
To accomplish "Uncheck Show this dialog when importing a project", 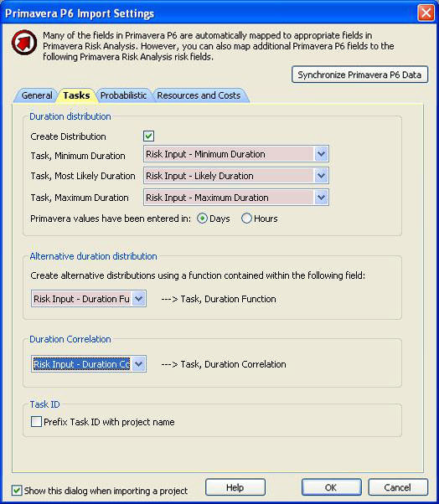I will [17, 491].
